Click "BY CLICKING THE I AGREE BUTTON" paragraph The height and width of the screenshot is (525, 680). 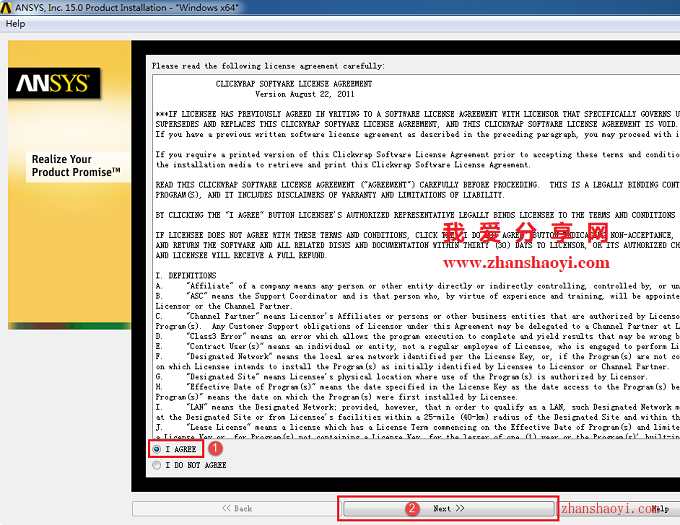[x=415, y=215]
